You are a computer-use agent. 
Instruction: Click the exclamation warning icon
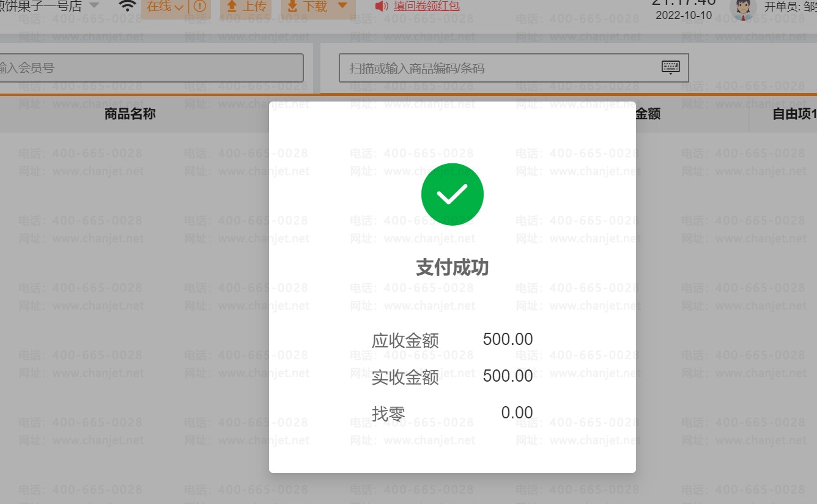coord(200,7)
